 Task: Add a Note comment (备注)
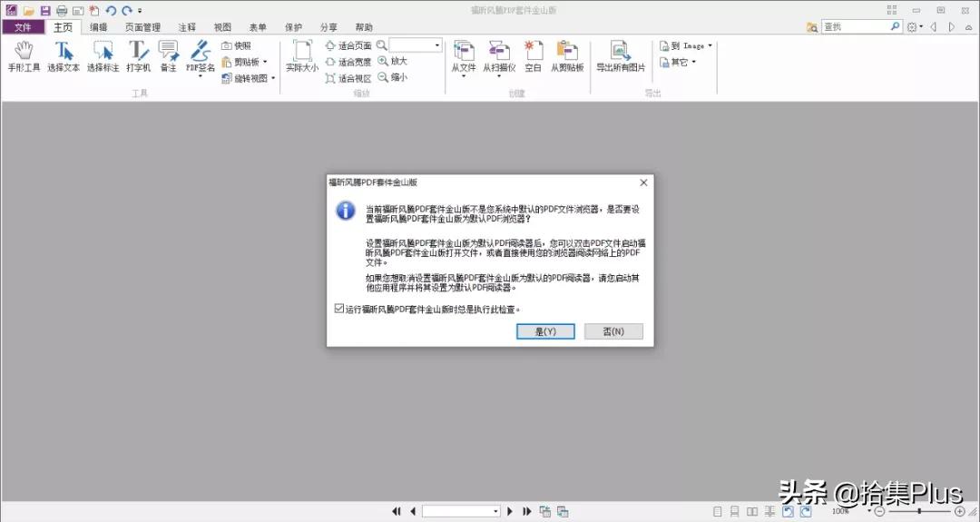point(168,56)
